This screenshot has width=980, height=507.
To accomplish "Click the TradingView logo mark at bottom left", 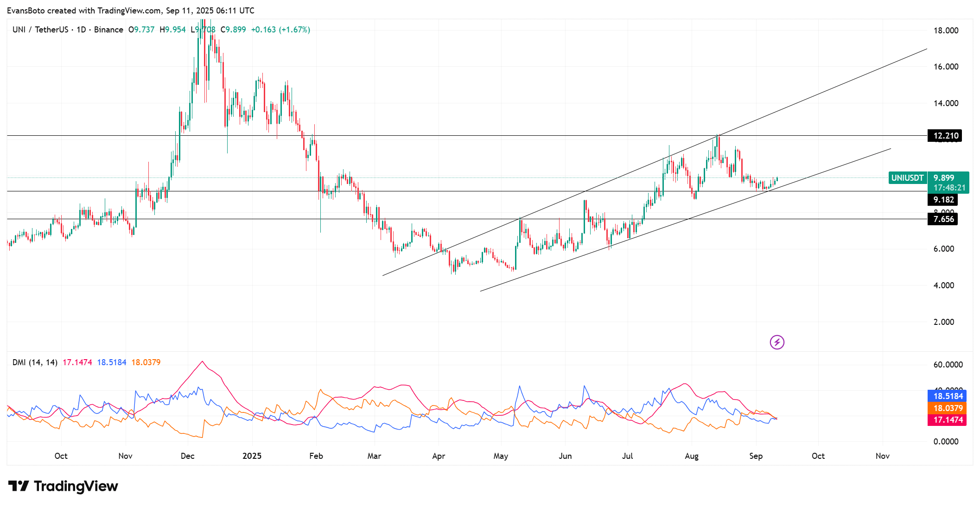I will click(19, 486).
